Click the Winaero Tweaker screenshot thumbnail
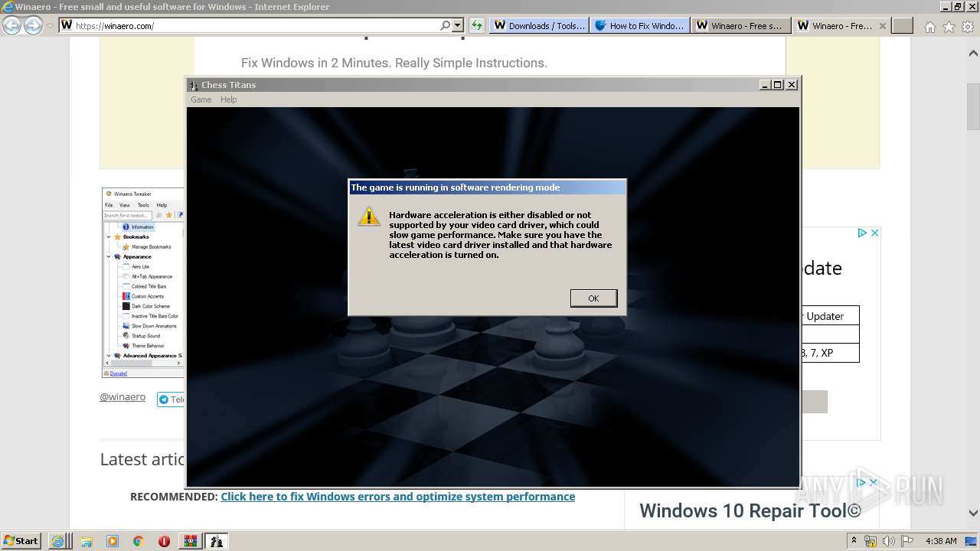Screen dimensions: 980x551 coord(143,282)
